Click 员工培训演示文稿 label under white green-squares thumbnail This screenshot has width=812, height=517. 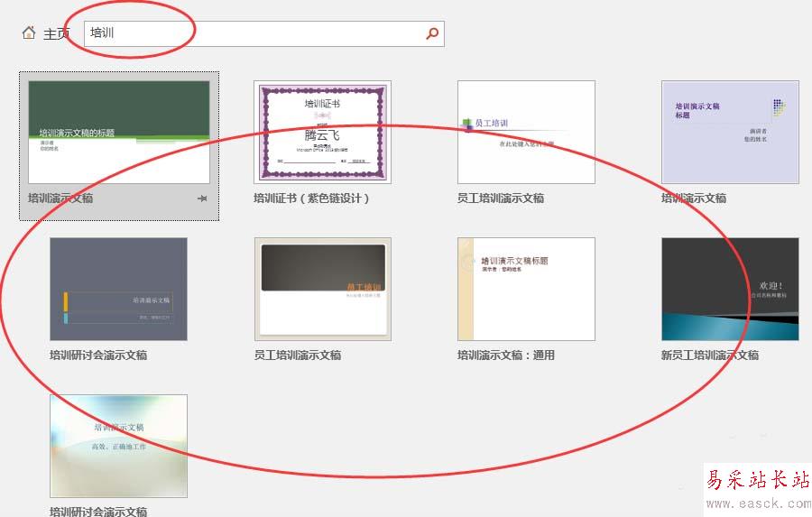click(x=501, y=198)
